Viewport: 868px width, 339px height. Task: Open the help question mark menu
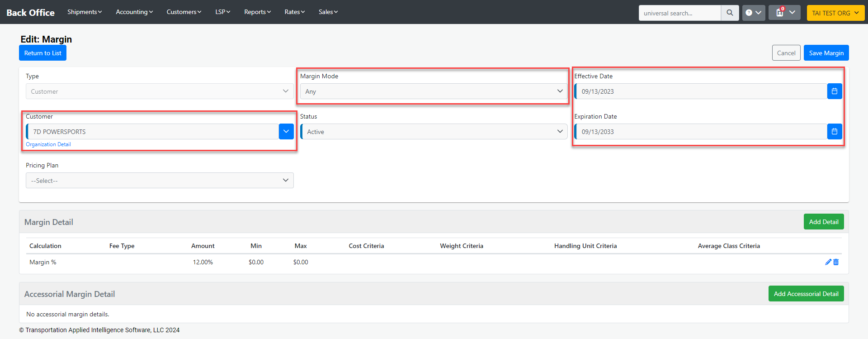click(x=753, y=13)
